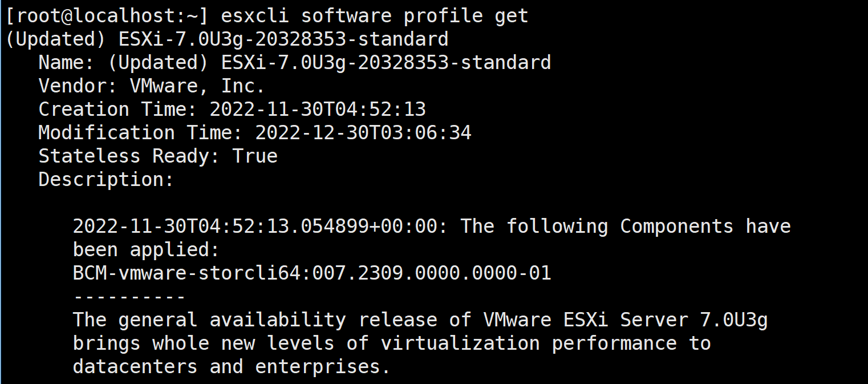
Task: Click the timestamp with +00:00 offset
Action: pos(261,227)
